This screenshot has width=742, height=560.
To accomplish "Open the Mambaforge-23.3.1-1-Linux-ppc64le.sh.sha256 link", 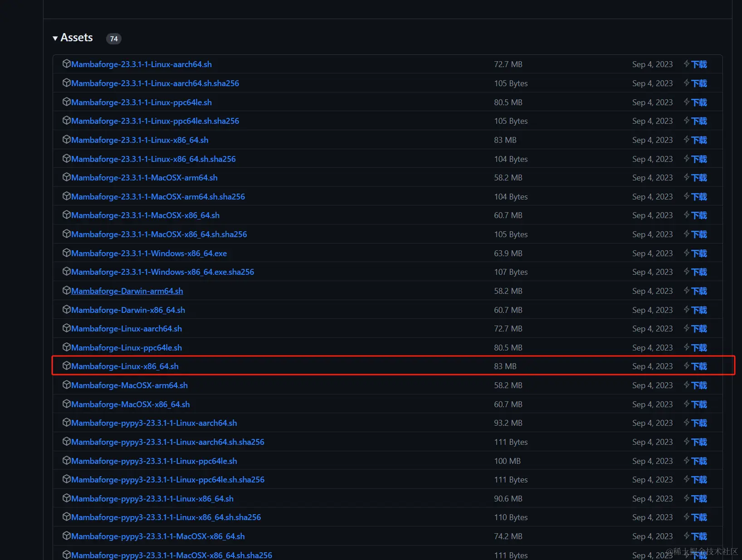I will [x=155, y=121].
